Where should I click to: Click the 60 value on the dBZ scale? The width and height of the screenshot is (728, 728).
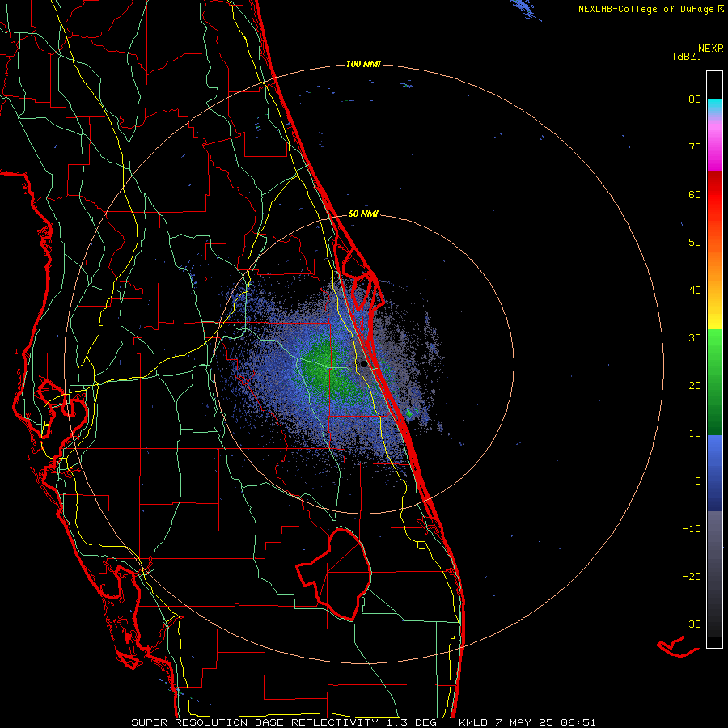click(695, 194)
